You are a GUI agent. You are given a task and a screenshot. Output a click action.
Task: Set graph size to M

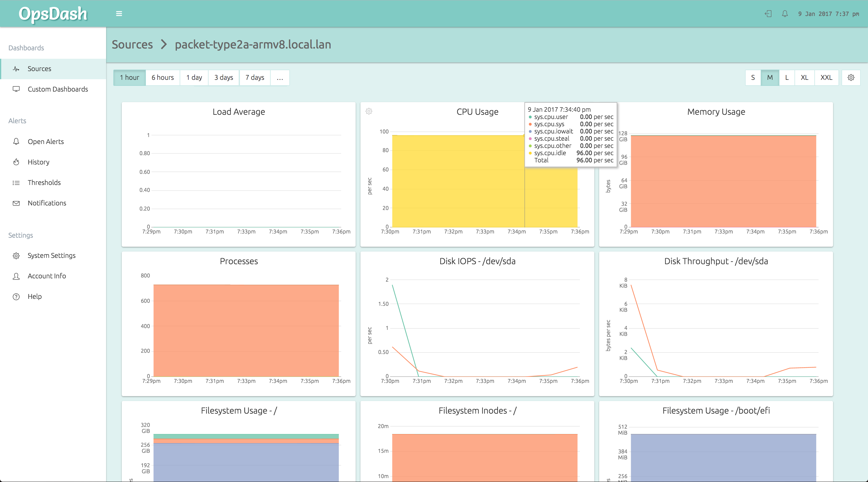click(x=770, y=77)
